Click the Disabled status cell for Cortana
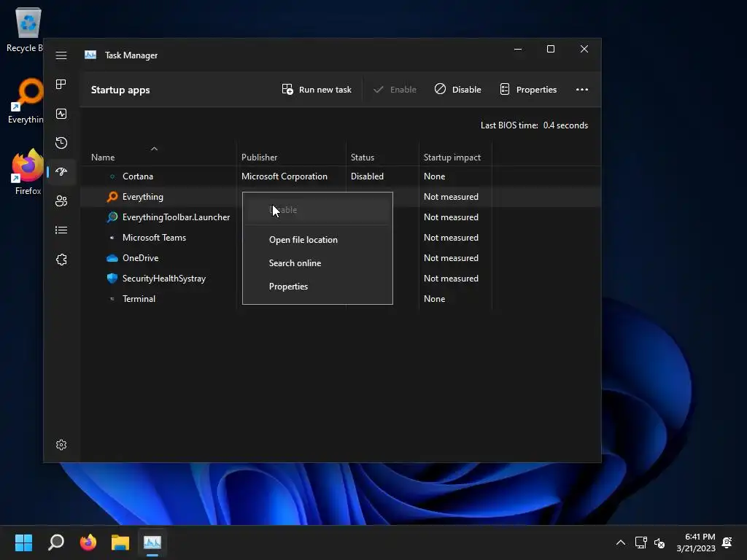The width and height of the screenshot is (747, 560). coord(367,176)
